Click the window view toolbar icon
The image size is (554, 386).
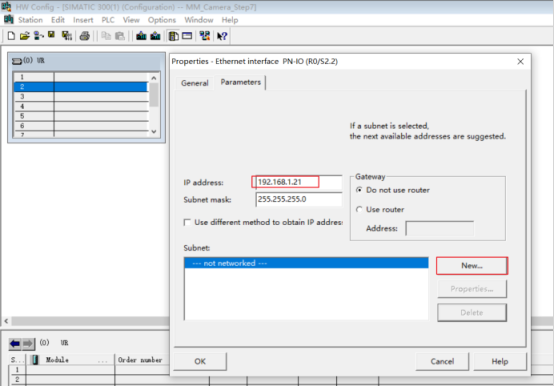click(x=187, y=36)
